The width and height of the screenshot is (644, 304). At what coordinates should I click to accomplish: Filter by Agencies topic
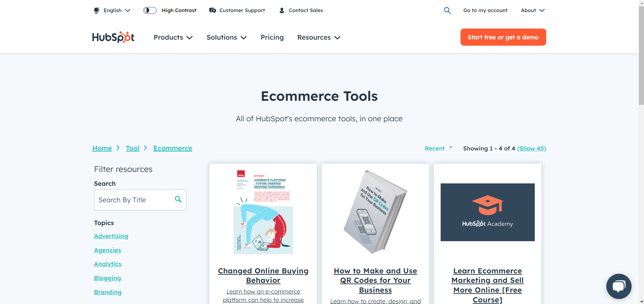(x=108, y=250)
